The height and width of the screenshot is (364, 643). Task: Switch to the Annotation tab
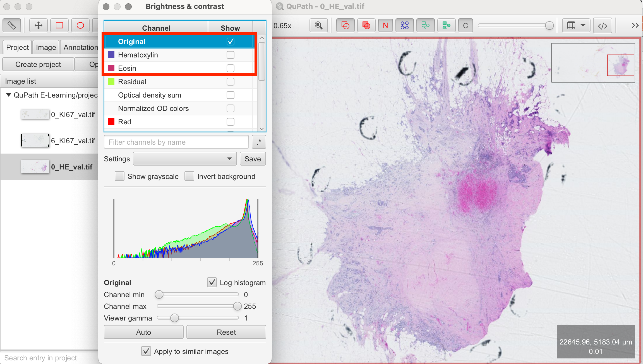(80, 47)
